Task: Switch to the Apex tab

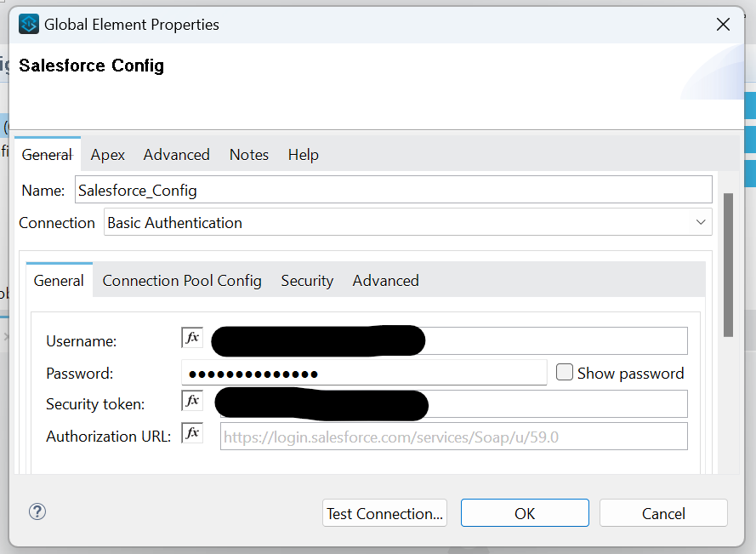Action: click(x=107, y=154)
